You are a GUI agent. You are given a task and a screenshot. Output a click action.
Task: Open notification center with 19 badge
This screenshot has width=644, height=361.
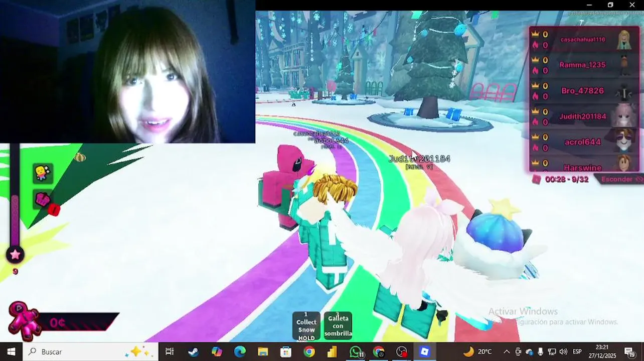click(629, 351)
